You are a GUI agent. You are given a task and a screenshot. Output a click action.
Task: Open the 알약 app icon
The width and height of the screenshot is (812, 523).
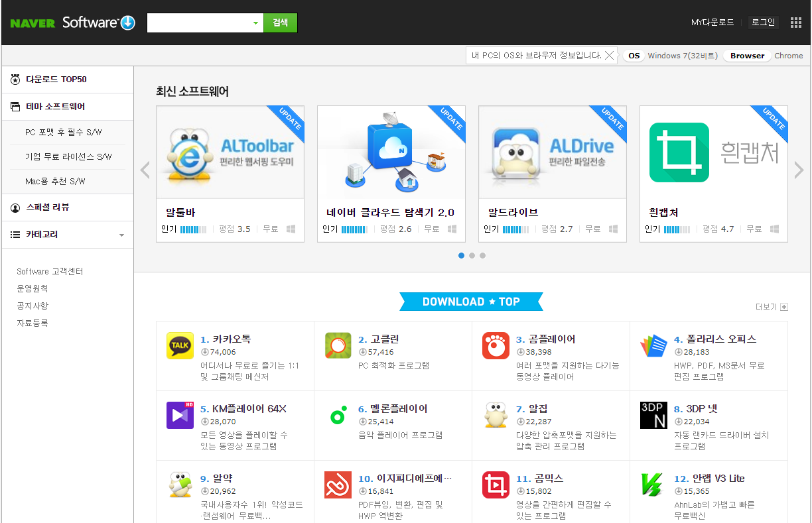tap(180, 485)
